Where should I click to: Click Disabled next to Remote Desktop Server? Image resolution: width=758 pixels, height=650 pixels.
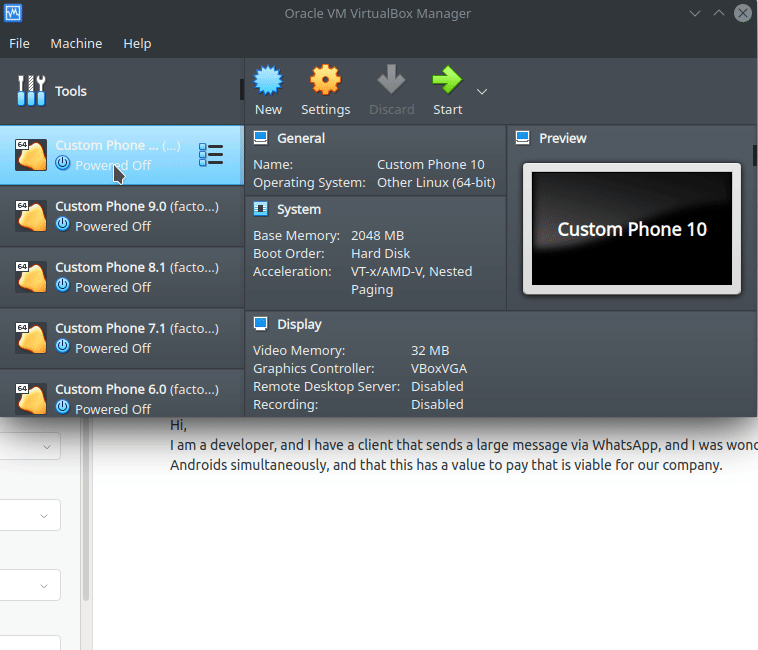pos(437,387)
